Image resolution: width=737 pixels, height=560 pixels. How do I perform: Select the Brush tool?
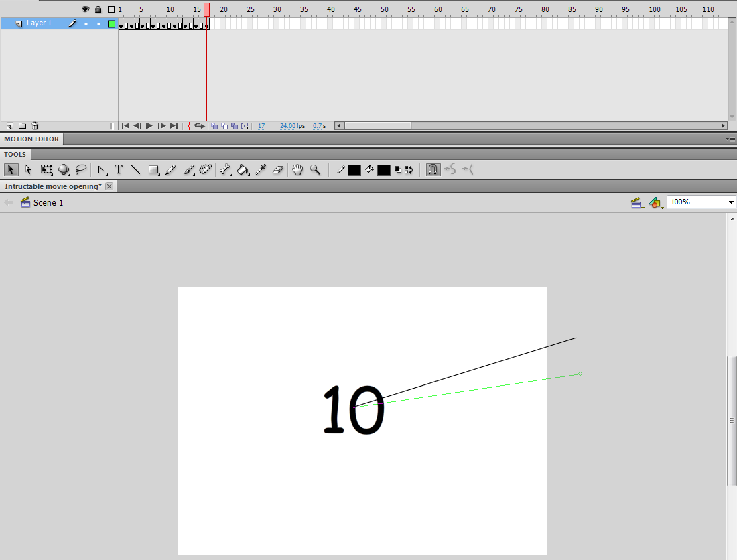188,169
